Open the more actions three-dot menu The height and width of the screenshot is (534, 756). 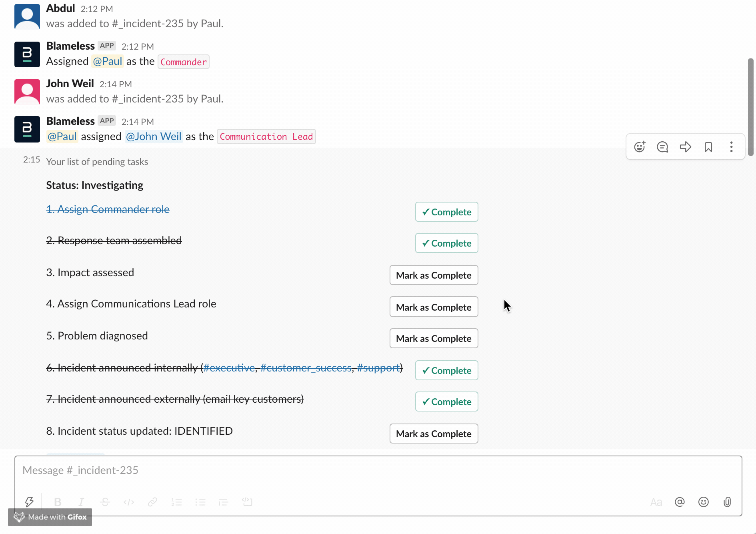(x=731, y=147)
